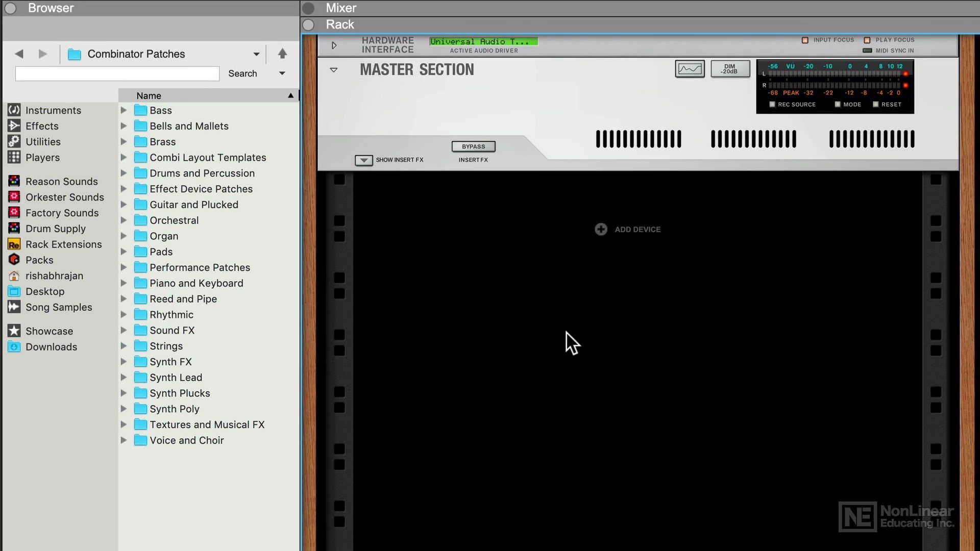Select the Factory Sounds icon

[14, 213]
